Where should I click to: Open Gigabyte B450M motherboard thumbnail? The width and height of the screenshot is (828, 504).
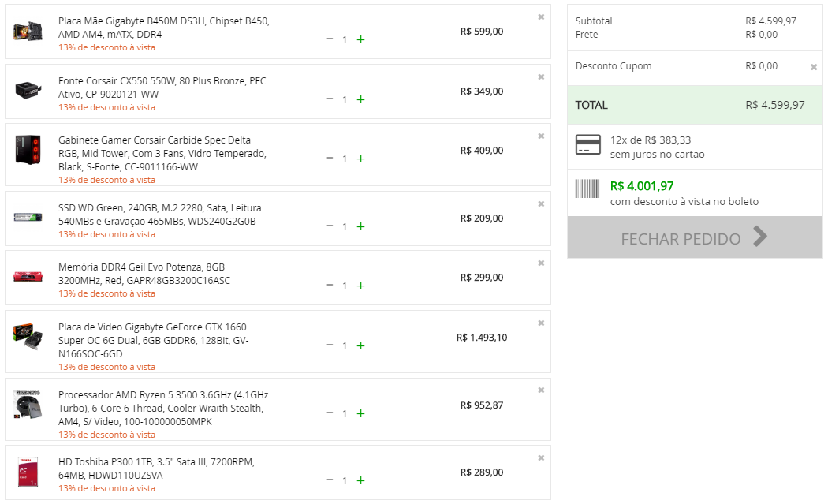click(28, 32)
